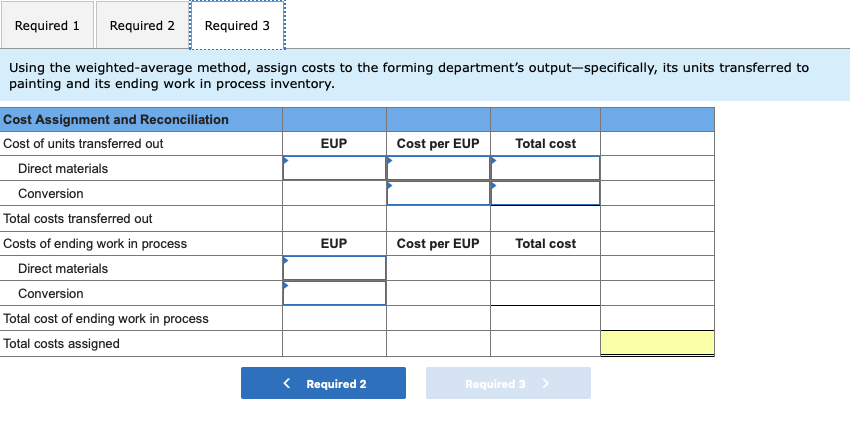Viewport: 851px width, 422px height.
Task: Select ending WIP Conversion Total cost cell
Action: pos(545,294)
